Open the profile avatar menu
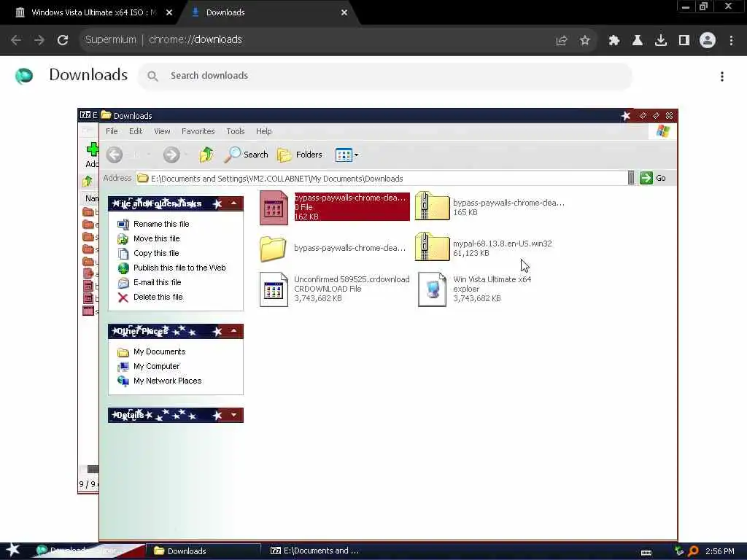Viewport: 747px width, 560px height. (x=708, y=41)
